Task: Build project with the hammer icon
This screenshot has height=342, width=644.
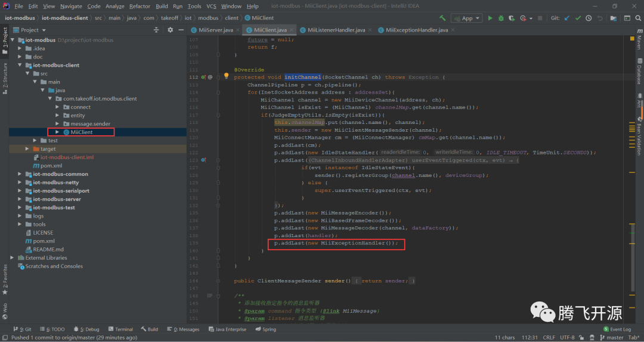Action: click(442, 18)
